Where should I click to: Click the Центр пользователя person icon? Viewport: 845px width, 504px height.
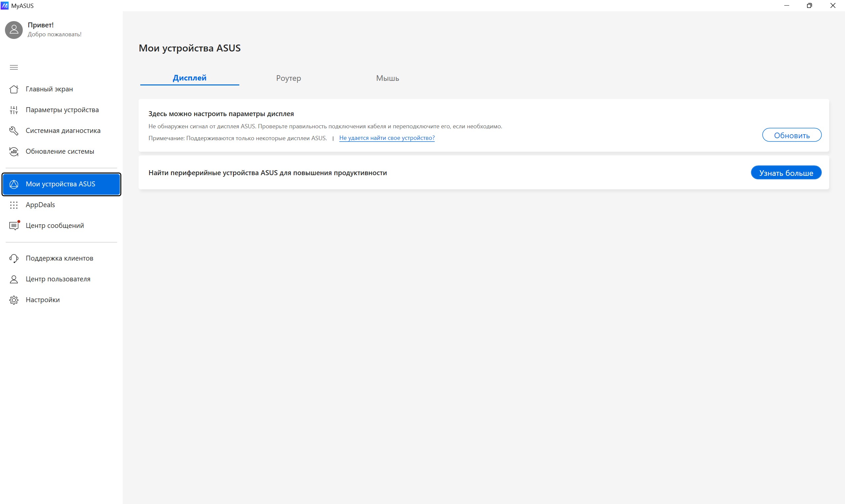14,279
